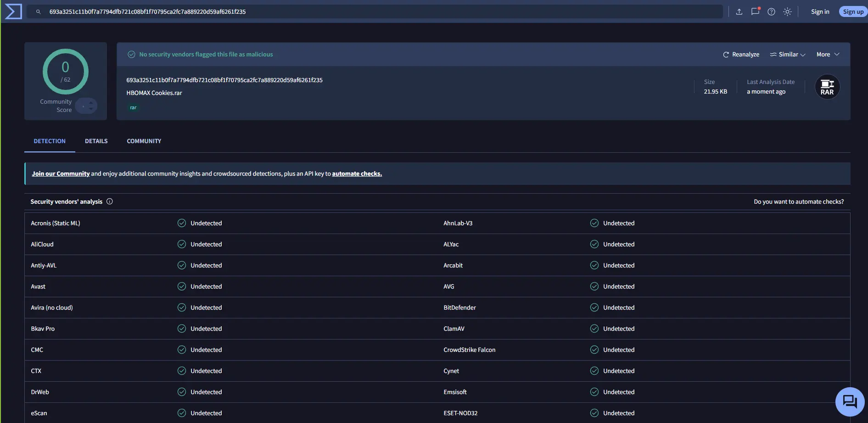Viewport: 868px width, 423px height.
Task: Click the Sign up button
Action: pos(853,12)
